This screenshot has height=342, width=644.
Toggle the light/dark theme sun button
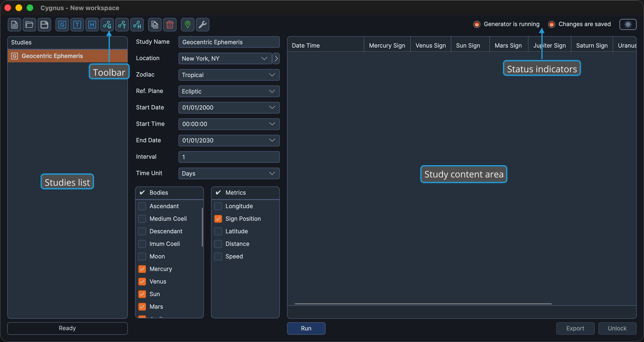click(x=628, y=24)
